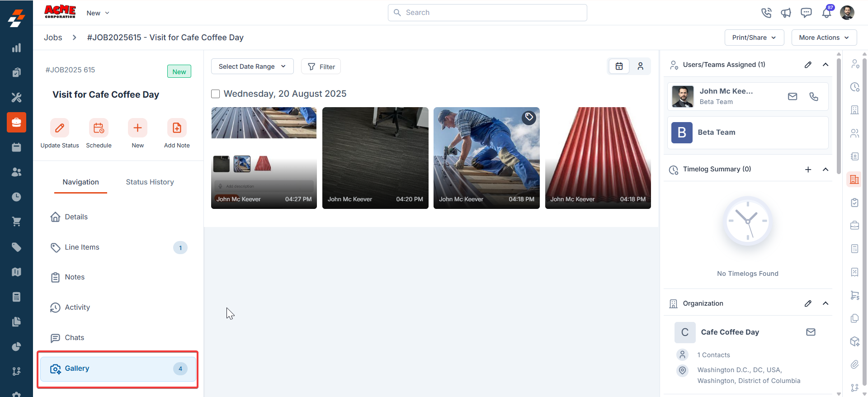Open the Notes navigation item
The height and width of the screenshot is (397, 868).
(118, 277)
